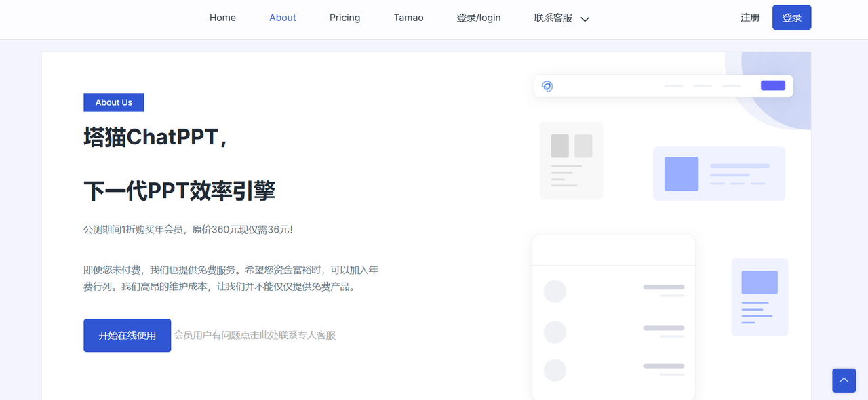The width and height of the screenshot is (868, 400).
Task: Click the 注册 register link
Action: point(750,18)
